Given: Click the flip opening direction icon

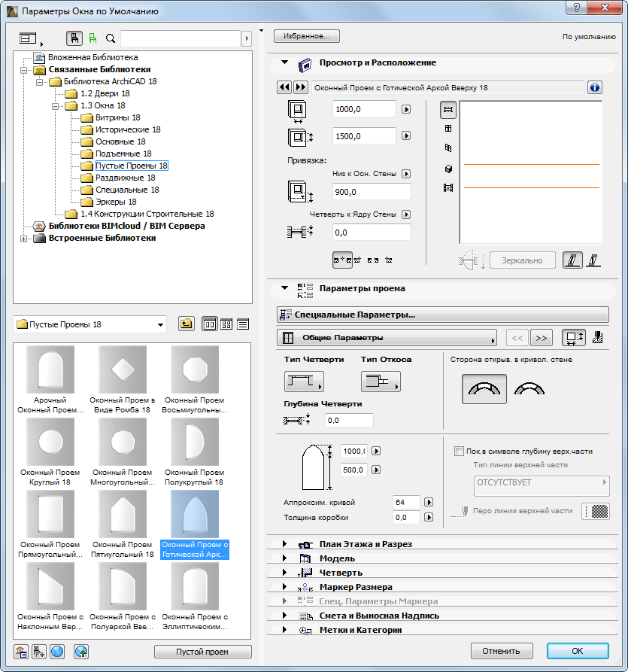Looking at the screenshot, I should (472, 260).
